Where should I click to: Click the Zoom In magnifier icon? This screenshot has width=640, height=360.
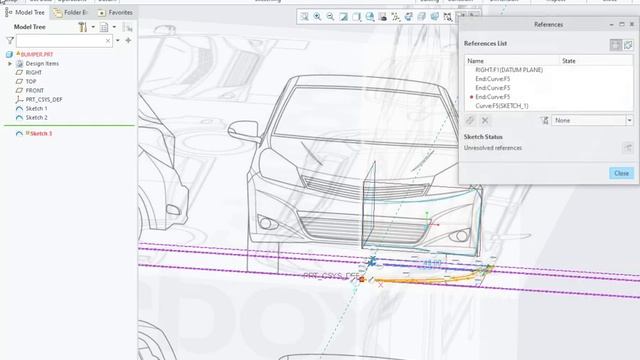(x=317, y=17)
